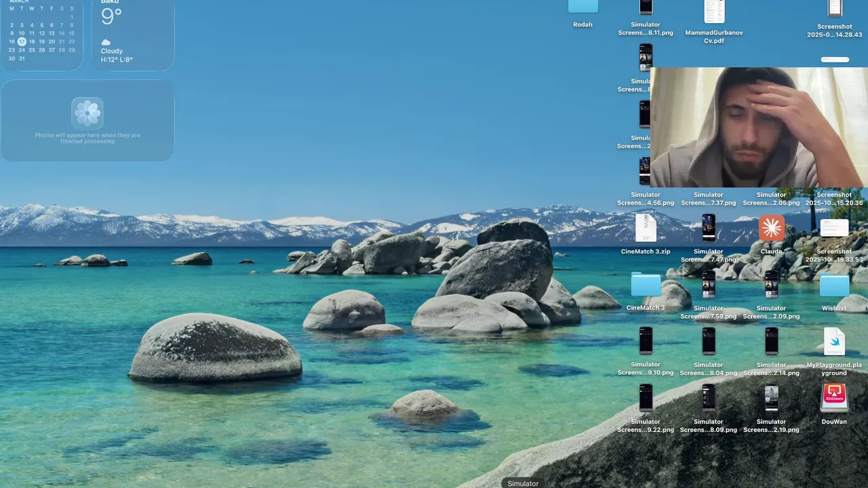Select the Rodah folder on desktop
Viewport: 868px width, 488px height.
[x=583, y=7]
